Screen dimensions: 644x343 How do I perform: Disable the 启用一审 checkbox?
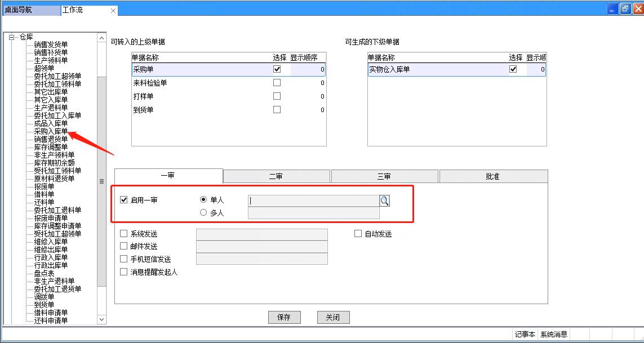pos(124,200)
